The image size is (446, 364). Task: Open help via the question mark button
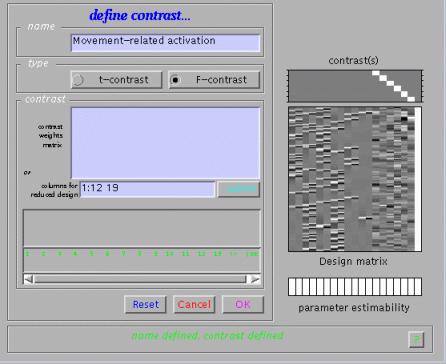(x=416, y=340)
